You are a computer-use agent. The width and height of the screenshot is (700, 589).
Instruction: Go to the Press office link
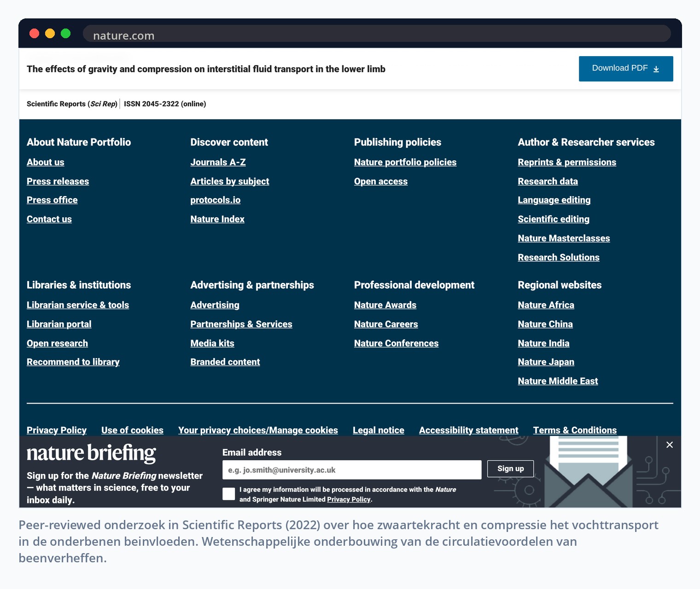pos(52,200)
